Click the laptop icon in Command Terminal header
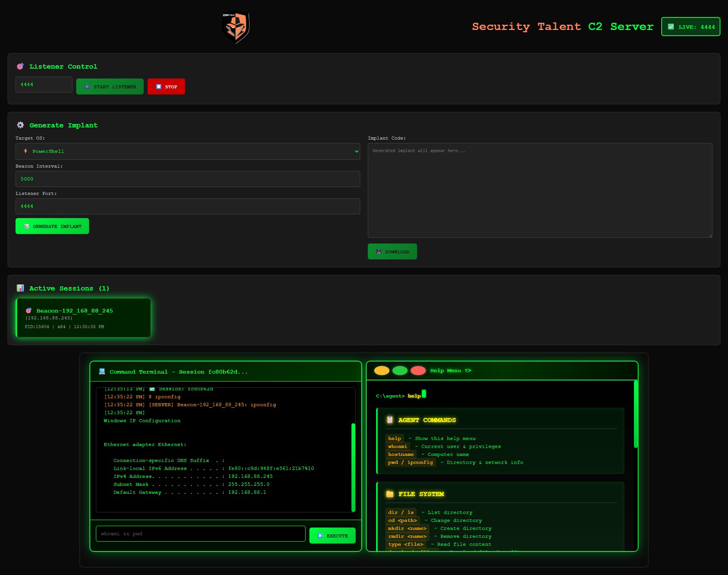 click(x=102, y=372)
